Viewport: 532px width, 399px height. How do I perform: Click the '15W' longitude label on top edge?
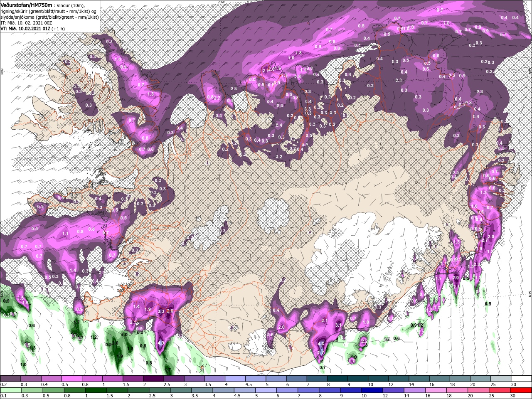pyautogui.click(x=440, y=2)
